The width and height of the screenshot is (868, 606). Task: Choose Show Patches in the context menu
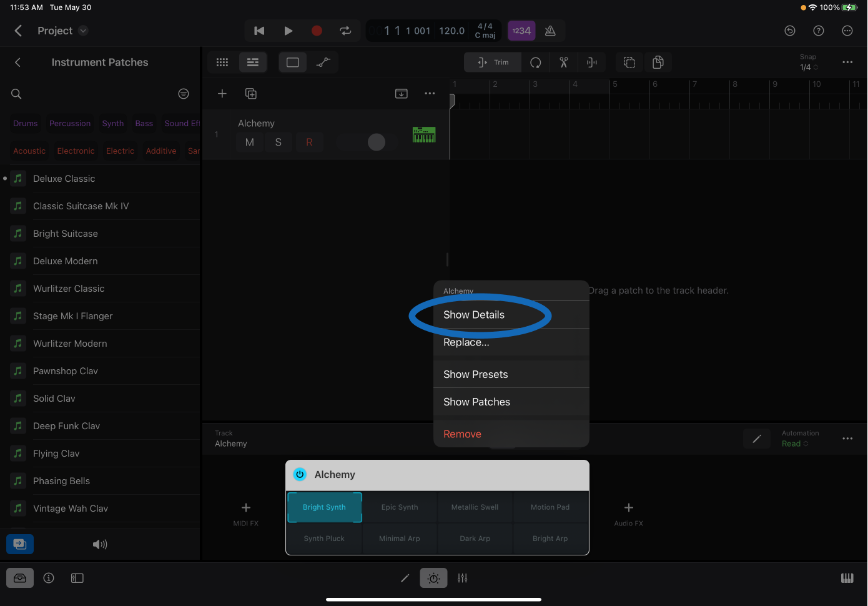tap(511, 402)
